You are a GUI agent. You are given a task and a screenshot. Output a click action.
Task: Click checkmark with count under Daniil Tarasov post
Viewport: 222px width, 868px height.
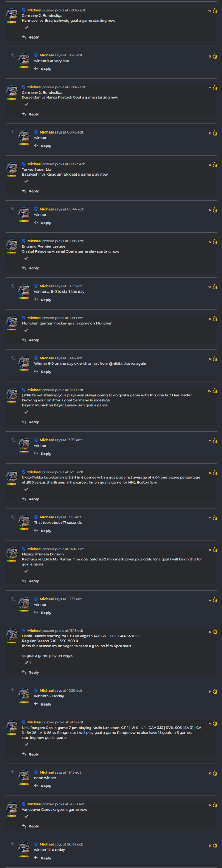pos(27,663)
